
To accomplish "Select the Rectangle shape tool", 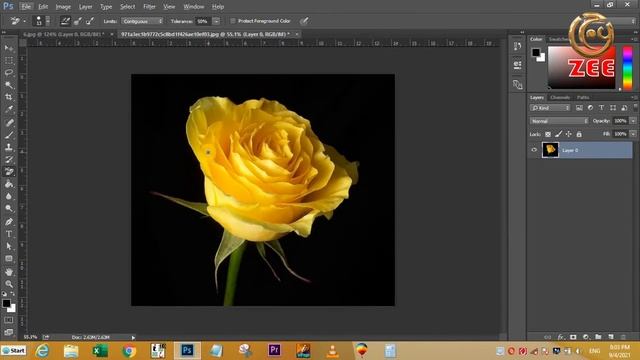I will coord(9,259).
